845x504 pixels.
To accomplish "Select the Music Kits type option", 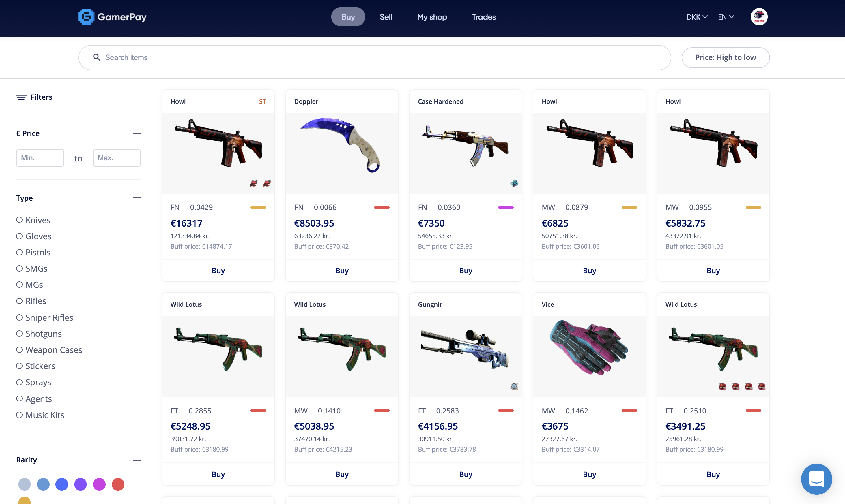I will click(40, 415).
